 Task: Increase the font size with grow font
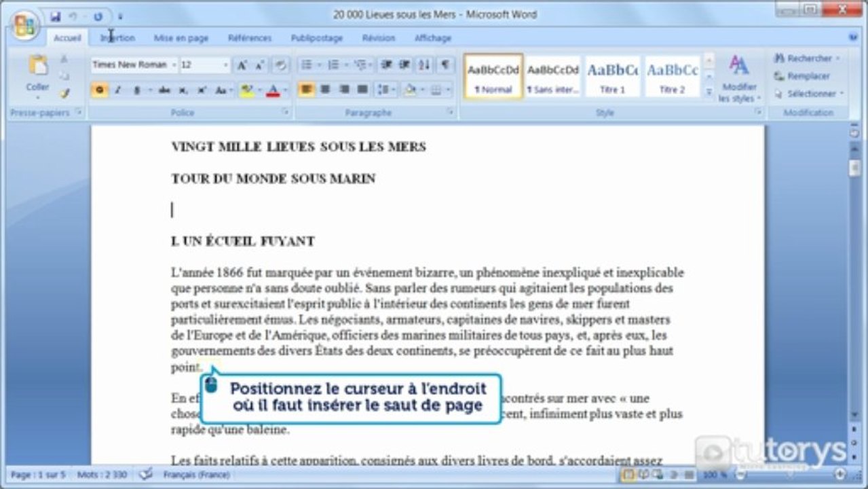tap(242, 65)
